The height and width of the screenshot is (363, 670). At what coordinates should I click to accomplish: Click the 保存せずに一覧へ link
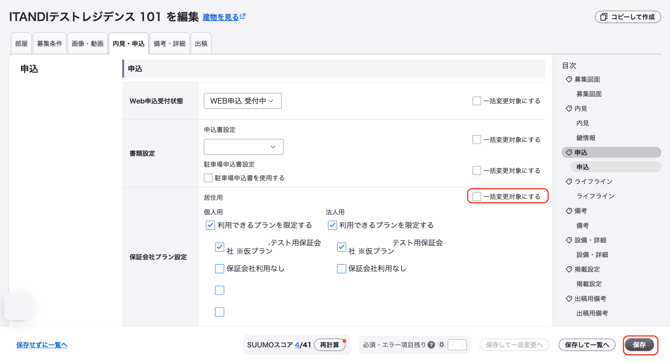tap(42, 345)
